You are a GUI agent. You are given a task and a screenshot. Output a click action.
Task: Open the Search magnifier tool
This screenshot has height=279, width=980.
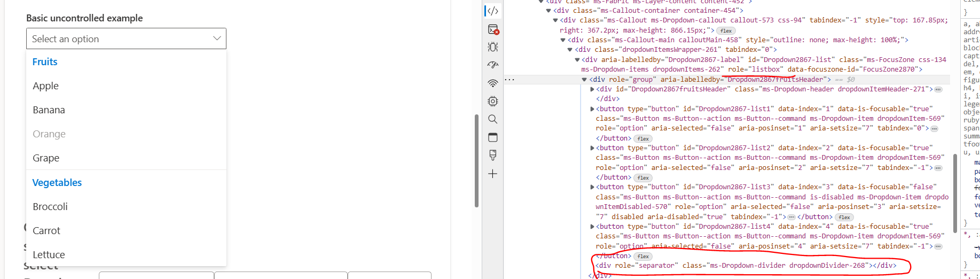(x=492, y=119)
